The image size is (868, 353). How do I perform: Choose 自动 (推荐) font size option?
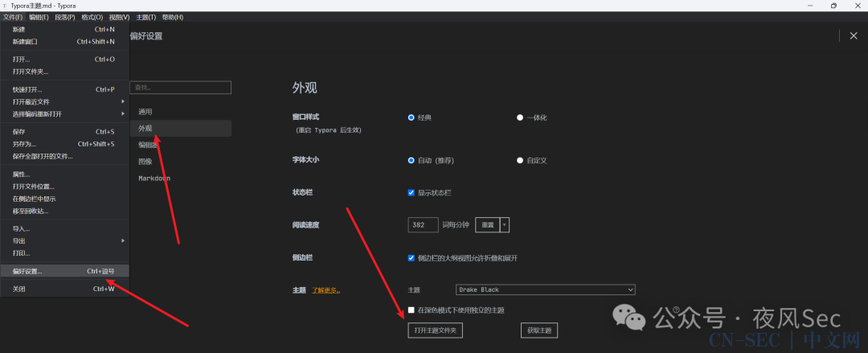411,160
